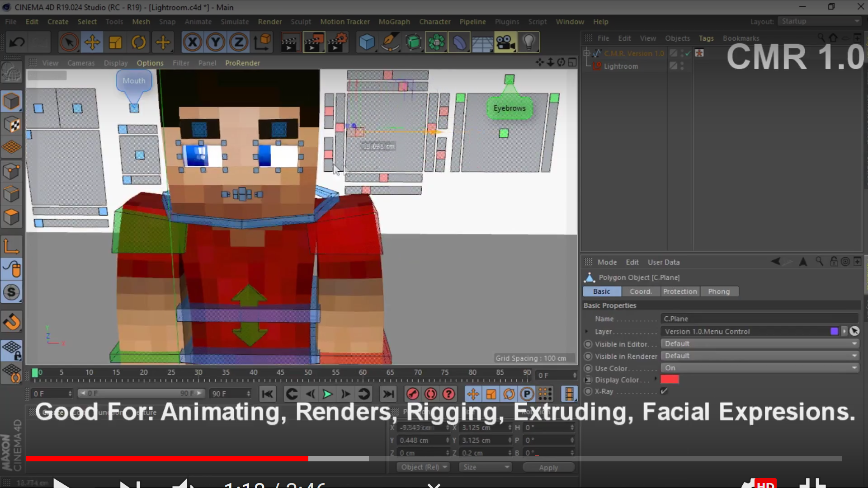Click the Coordinate System icon
Image resolution: width=868 pixels, height=488 pixels.
click(262, 42)
